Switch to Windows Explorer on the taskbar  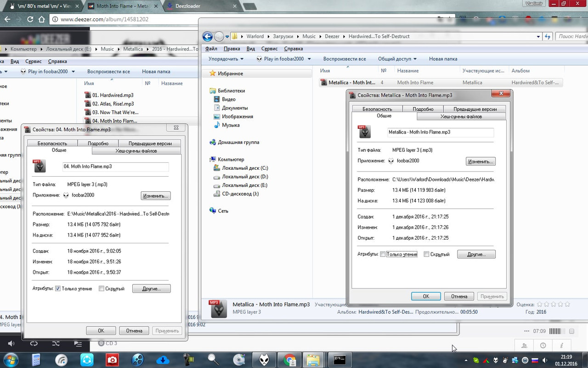314,359
